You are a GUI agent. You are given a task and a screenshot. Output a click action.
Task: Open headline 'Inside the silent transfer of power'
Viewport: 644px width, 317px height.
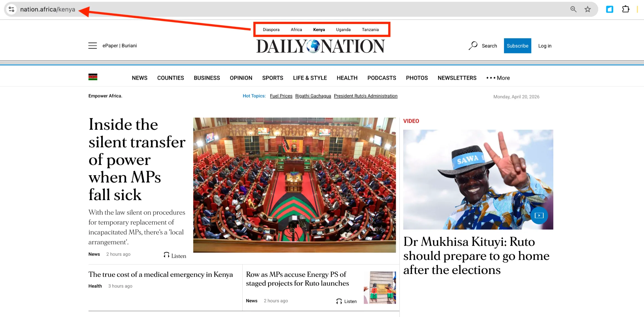click(137, 160)
